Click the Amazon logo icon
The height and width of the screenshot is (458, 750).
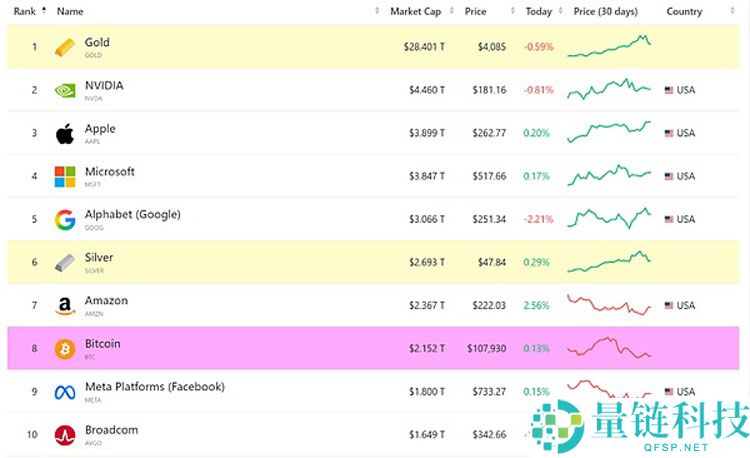pyautogui.click(x=64, y=305)
